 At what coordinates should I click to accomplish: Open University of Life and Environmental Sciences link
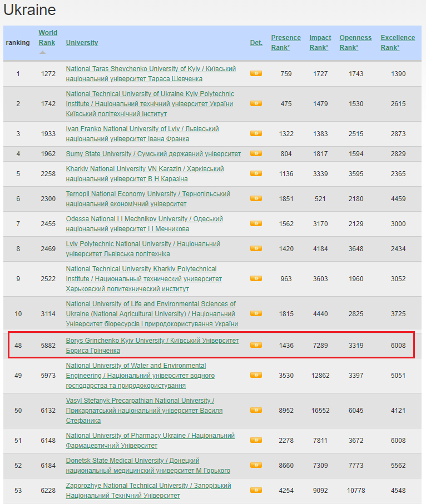pos(152,314)
